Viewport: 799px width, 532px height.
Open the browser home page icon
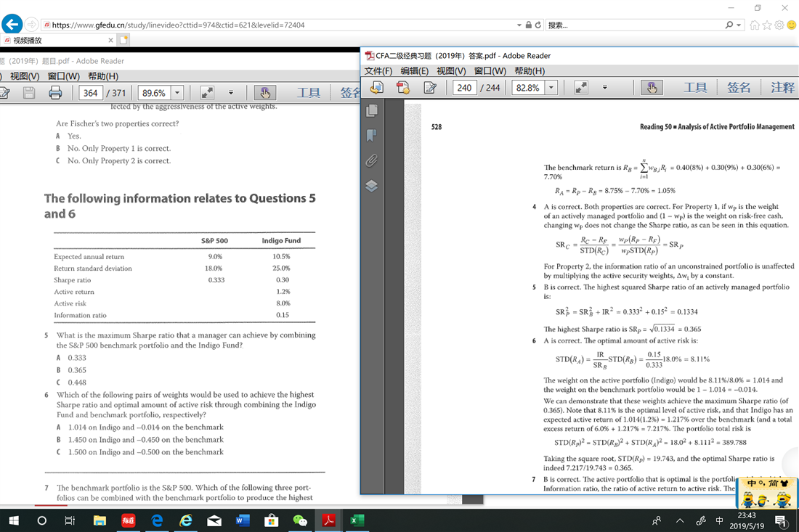[x=755, y=25]
